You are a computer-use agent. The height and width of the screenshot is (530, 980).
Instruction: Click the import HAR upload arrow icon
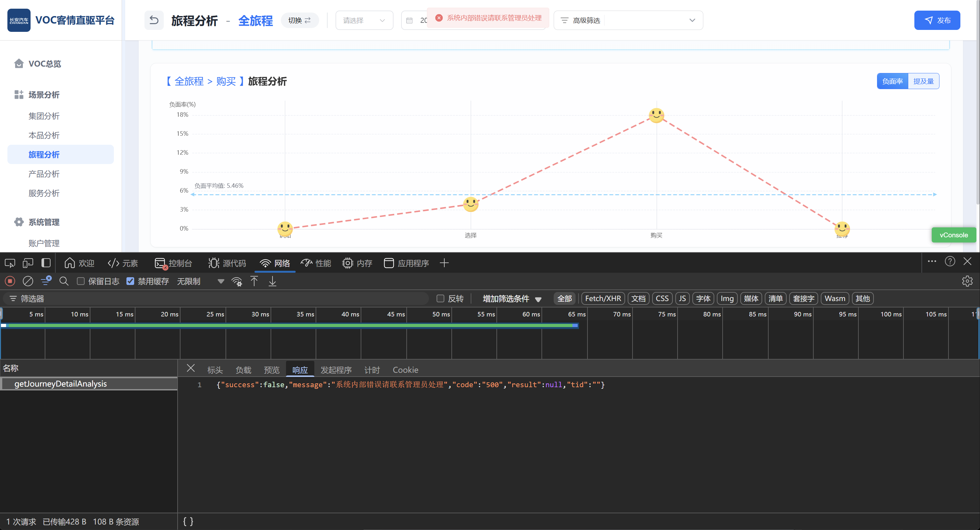(254, 281)
